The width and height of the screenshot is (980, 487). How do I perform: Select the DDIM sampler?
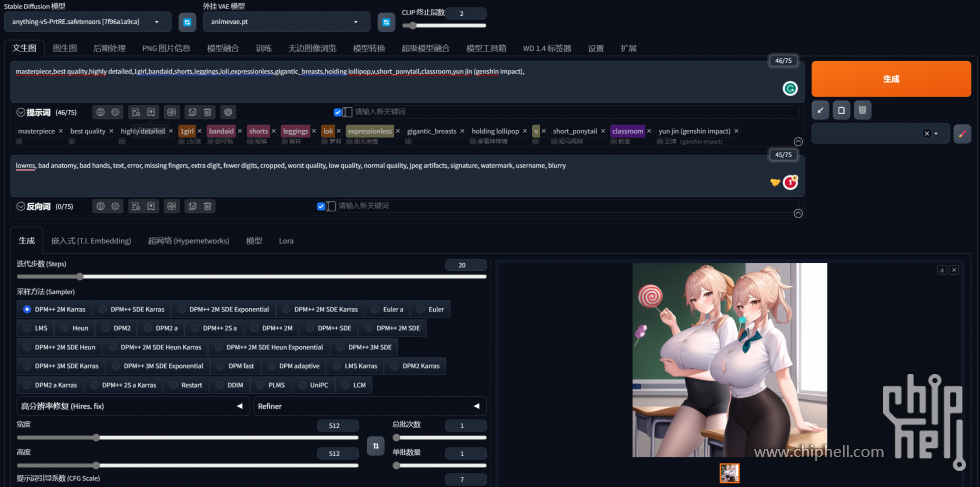pos(229,384)
